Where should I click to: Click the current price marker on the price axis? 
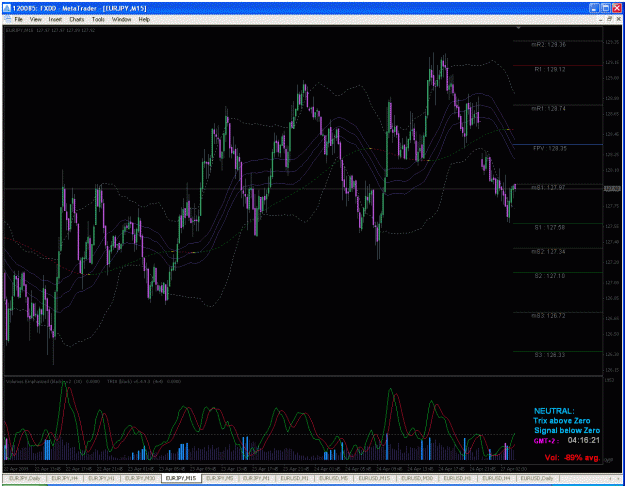pos(612,189)
